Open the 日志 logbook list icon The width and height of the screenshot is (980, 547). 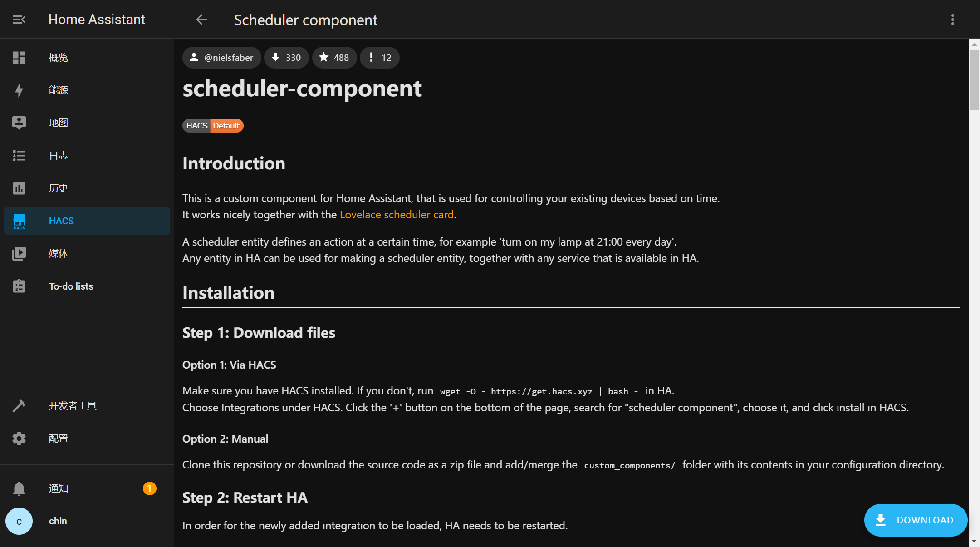(x=19, y=156)
